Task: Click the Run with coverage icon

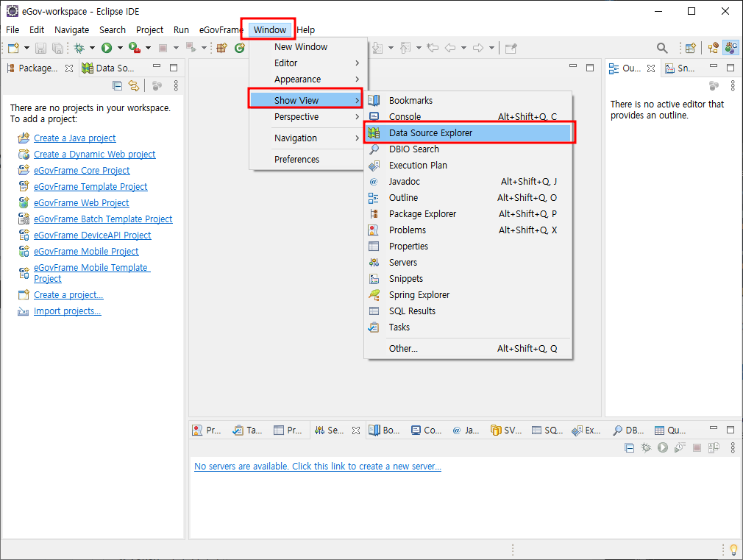Action: coord(135,48)
